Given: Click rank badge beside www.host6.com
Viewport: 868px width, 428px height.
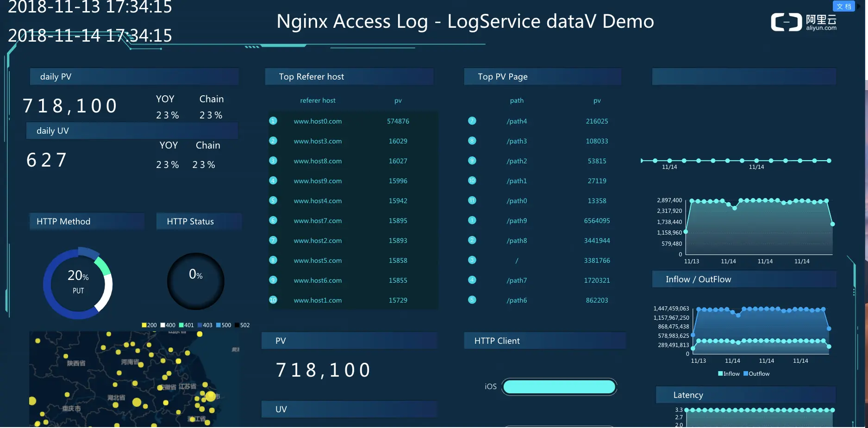Looking at the screenshot, I should tap(273, 280).
